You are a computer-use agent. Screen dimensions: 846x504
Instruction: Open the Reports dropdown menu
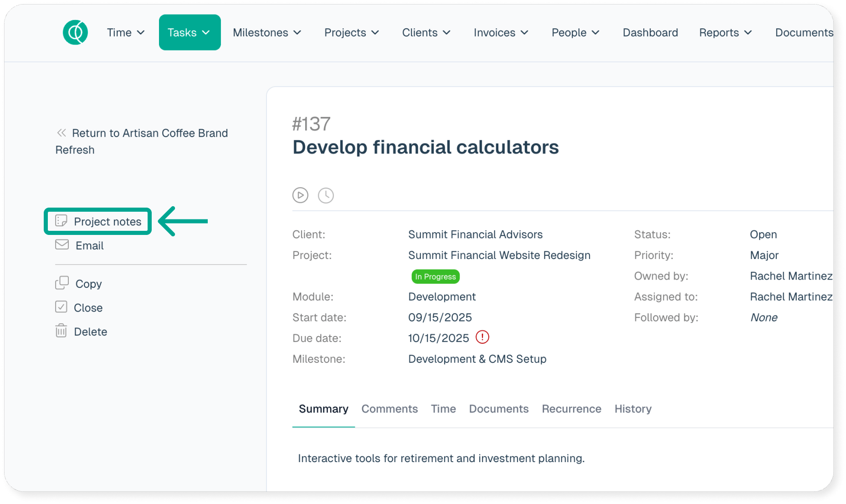coord(725,32)
